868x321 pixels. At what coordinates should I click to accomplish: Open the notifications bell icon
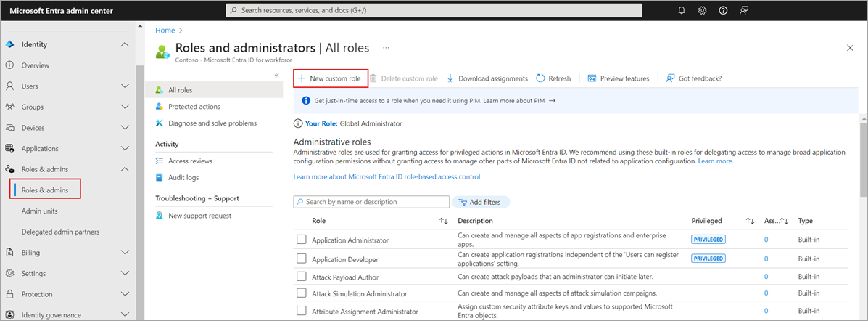(x=681, y=10)
